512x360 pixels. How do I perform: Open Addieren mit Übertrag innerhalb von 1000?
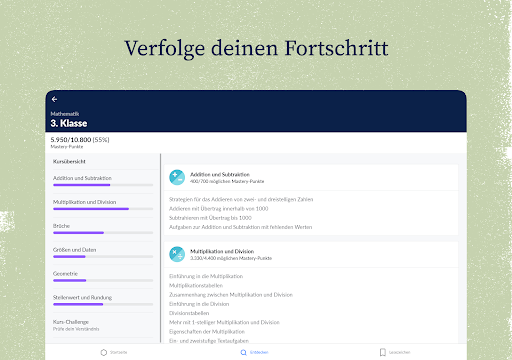[x=219, y=209]
